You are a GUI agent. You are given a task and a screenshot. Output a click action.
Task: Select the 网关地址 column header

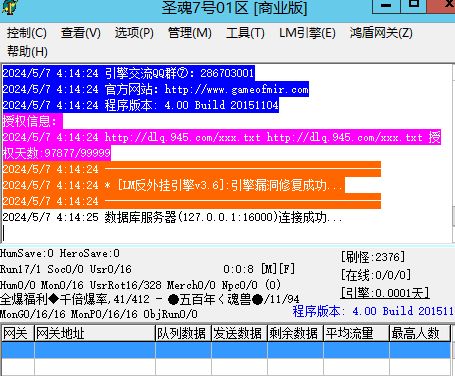95,333
